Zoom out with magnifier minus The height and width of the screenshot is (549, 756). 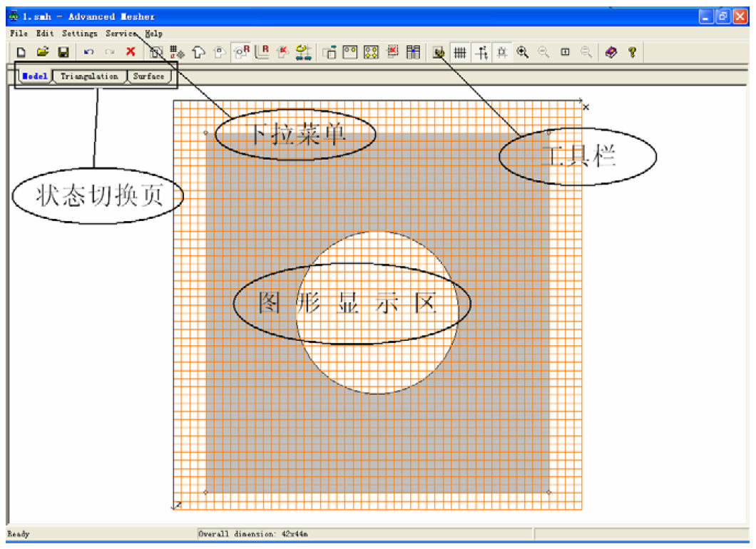543,52
